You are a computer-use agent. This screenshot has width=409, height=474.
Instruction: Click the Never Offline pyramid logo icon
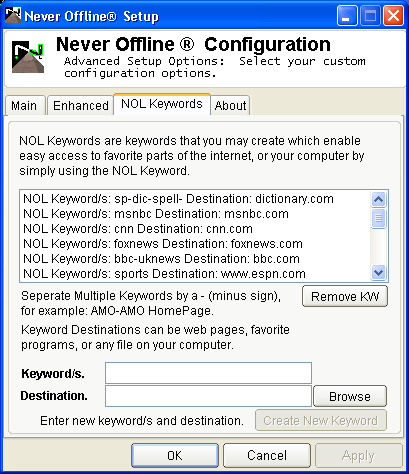pos(28,57)
